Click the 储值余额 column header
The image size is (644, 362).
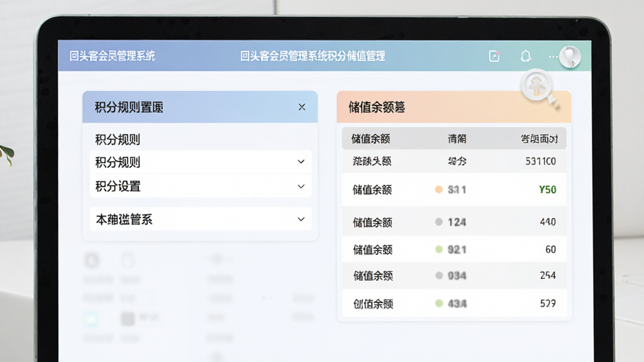coord(370,139)
